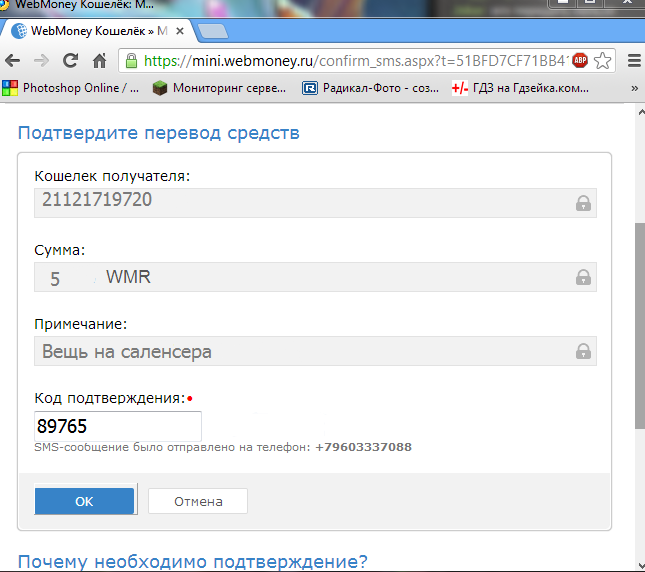This screenshot has width=645, height=572.
Task: Select the WebMoney Кошелёк tab
Action: (99, 31)
